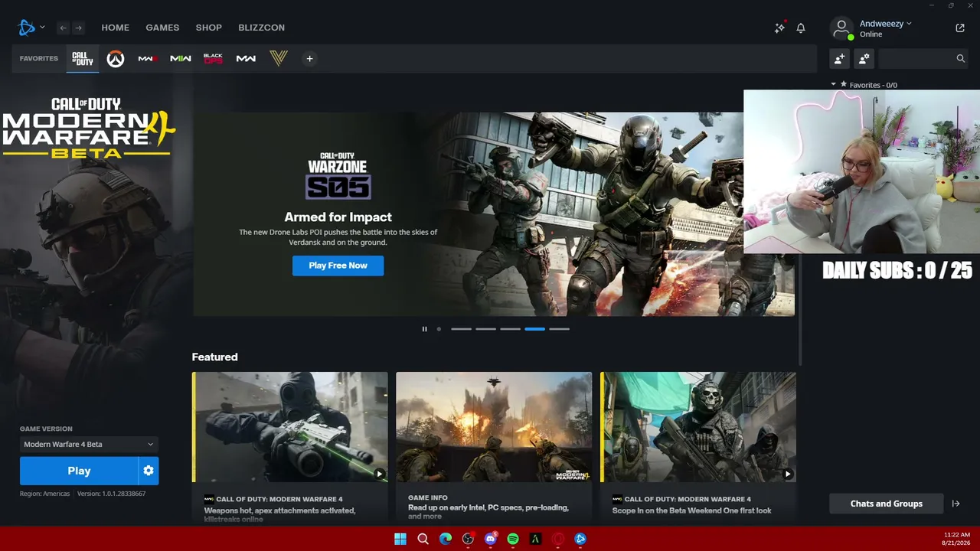Click the 'Region: Americas' text
This screenshot has width=980, height=551.
(x=45, y=494)
